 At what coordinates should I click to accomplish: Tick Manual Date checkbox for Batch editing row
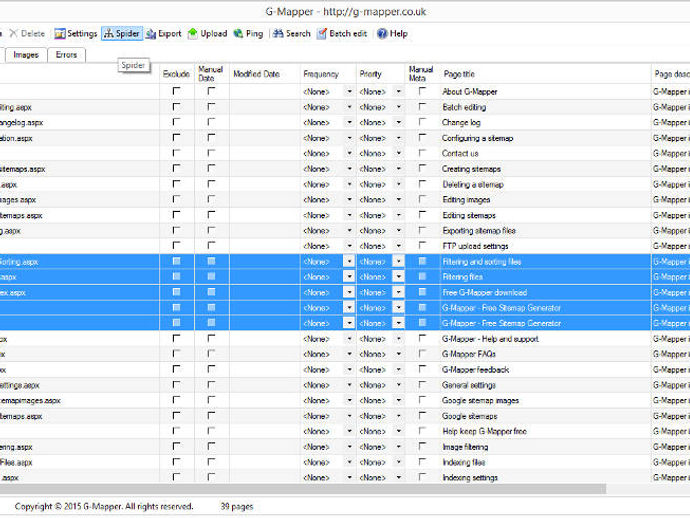click(x=211, y=107)
